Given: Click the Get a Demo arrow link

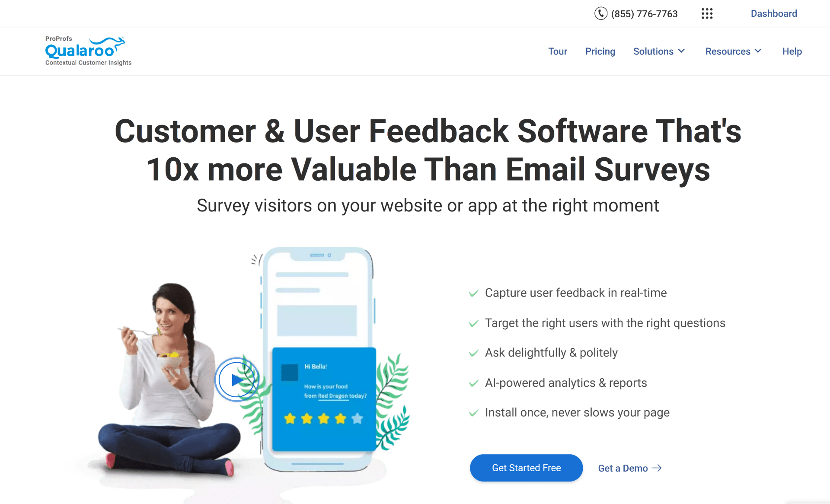Looking at the screenshot, I should tap(631, 468).
